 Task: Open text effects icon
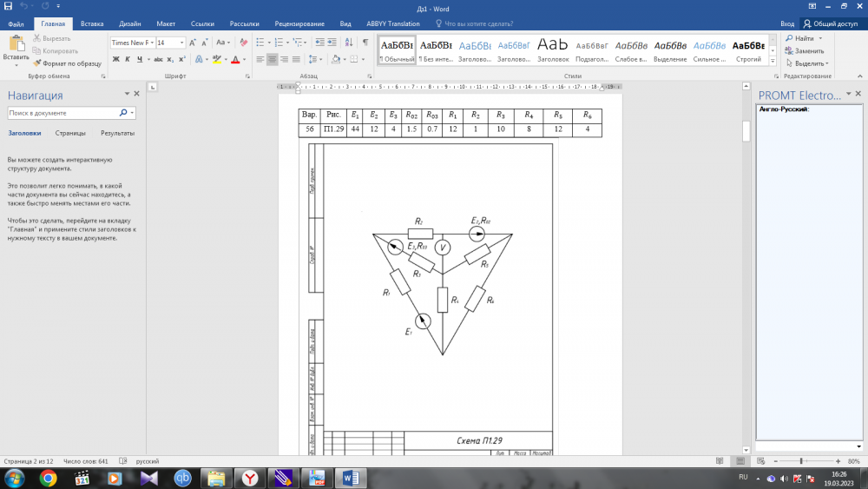199,59
